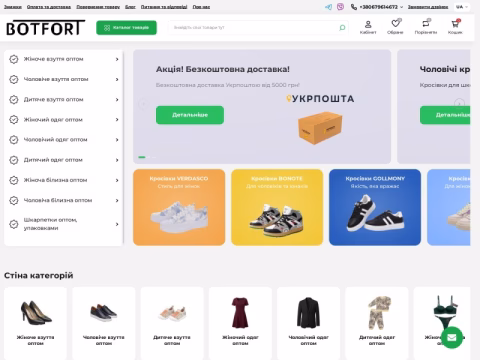Screen dimensions: 480x360
Task: Expand Жіночий одяг оптом submenu arrow
Action: [117, 120]
